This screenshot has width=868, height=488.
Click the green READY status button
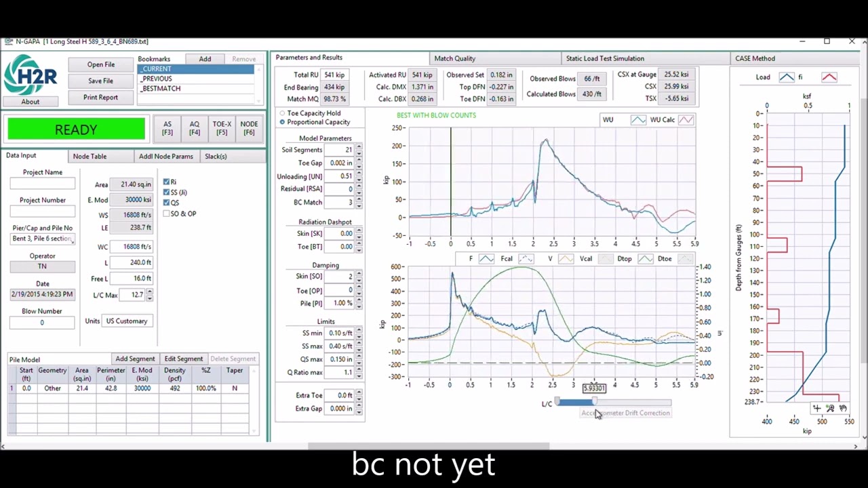[x=76, y=129]
